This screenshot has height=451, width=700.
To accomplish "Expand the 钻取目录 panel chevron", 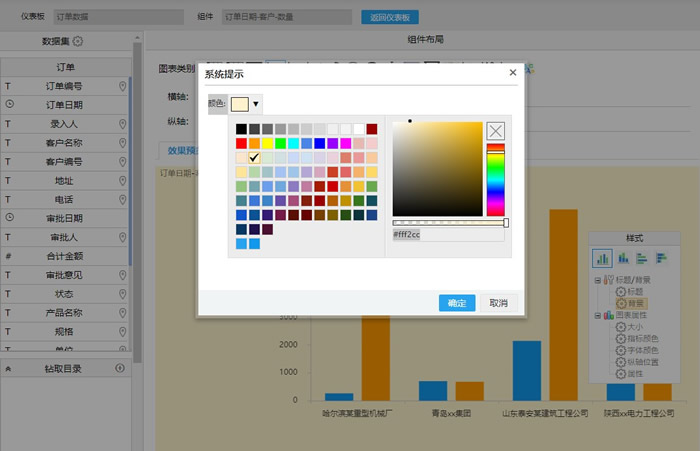I will pyautogui.click(x=9, y=368).
